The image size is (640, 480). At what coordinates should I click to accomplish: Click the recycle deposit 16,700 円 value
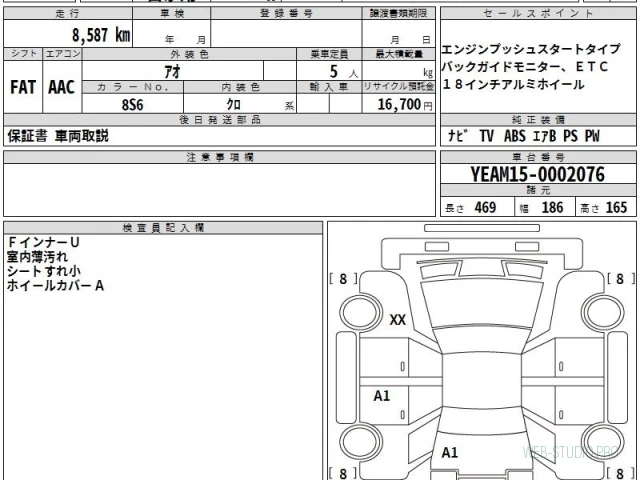404,104
